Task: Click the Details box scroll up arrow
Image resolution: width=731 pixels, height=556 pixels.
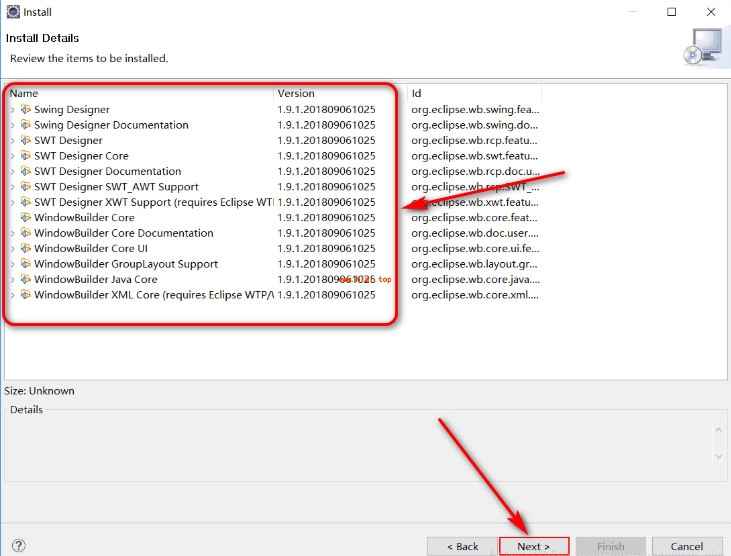Action: pos(718,430)
